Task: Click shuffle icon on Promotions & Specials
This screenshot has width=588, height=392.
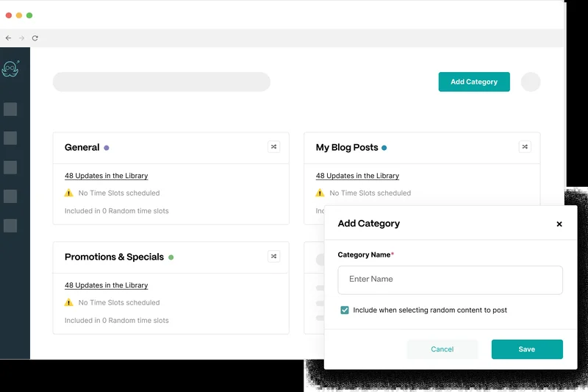Action: point(273,257)
